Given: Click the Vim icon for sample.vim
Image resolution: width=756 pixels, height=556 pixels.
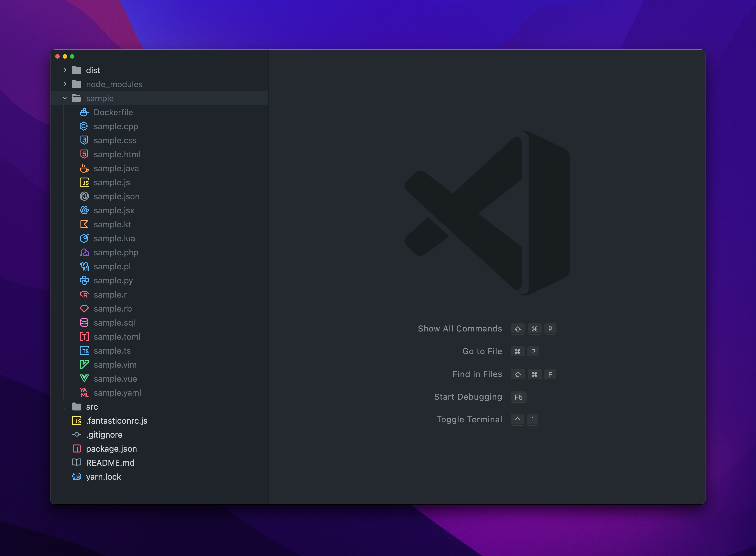Looking at the screenshot, I should tap(84, 364).
